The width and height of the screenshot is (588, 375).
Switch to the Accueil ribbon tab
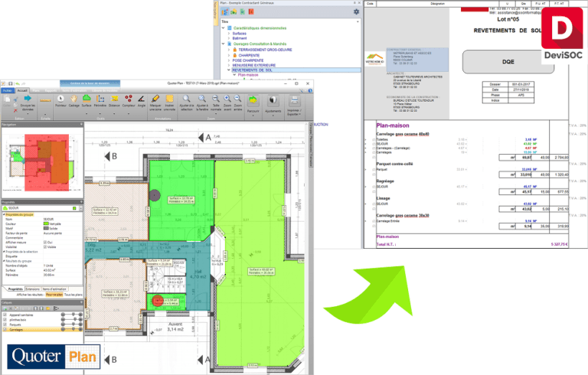pos(22,90)
